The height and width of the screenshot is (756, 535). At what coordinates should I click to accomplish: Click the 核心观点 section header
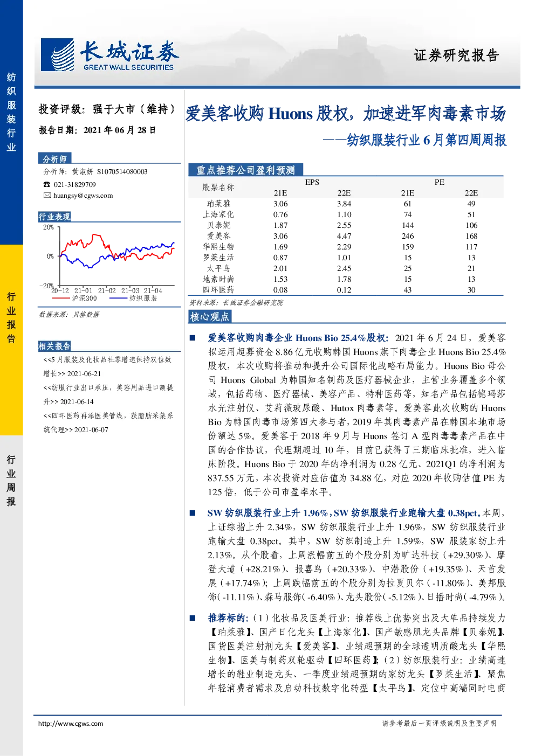(x=210, y=317)
